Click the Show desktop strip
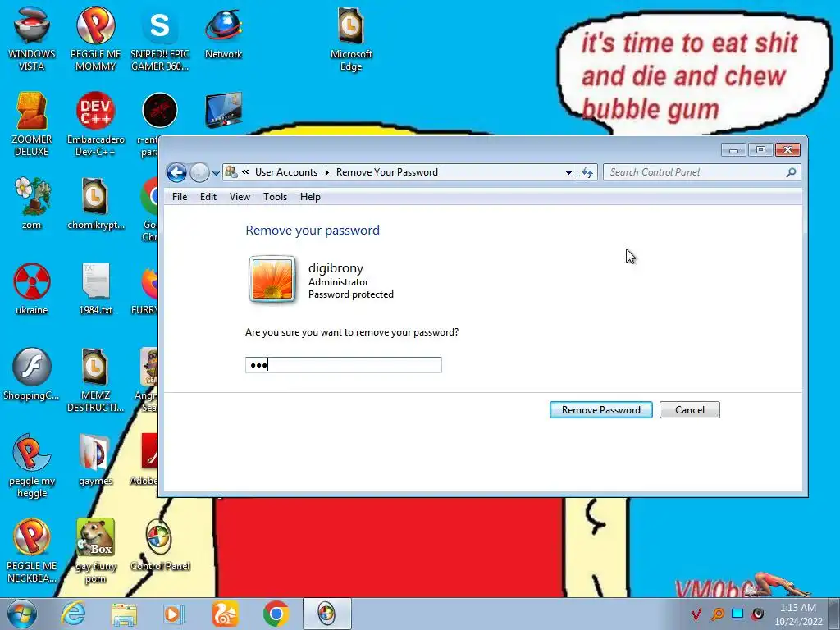The height and width of the screenshot is (630, 840). (833, 614)
